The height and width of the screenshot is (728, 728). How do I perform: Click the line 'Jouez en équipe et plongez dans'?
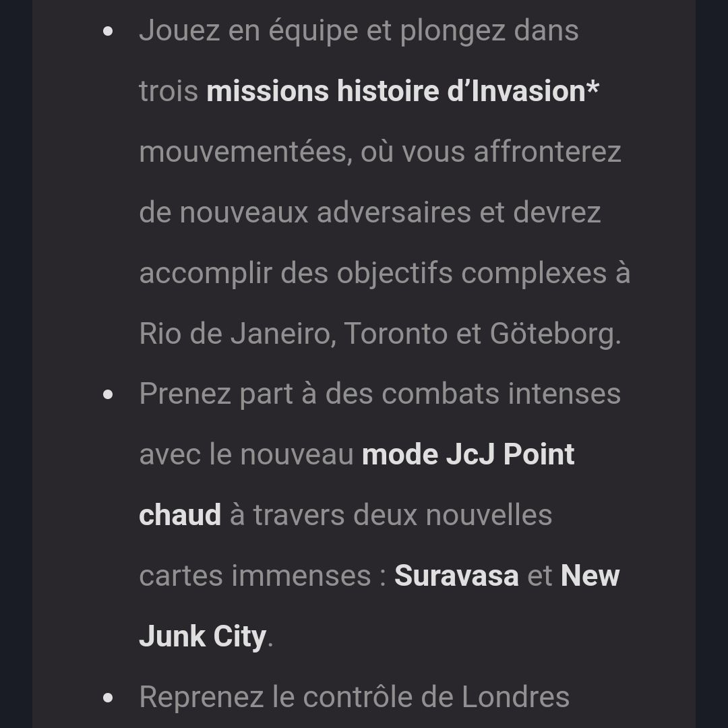[x=359, y=30]
